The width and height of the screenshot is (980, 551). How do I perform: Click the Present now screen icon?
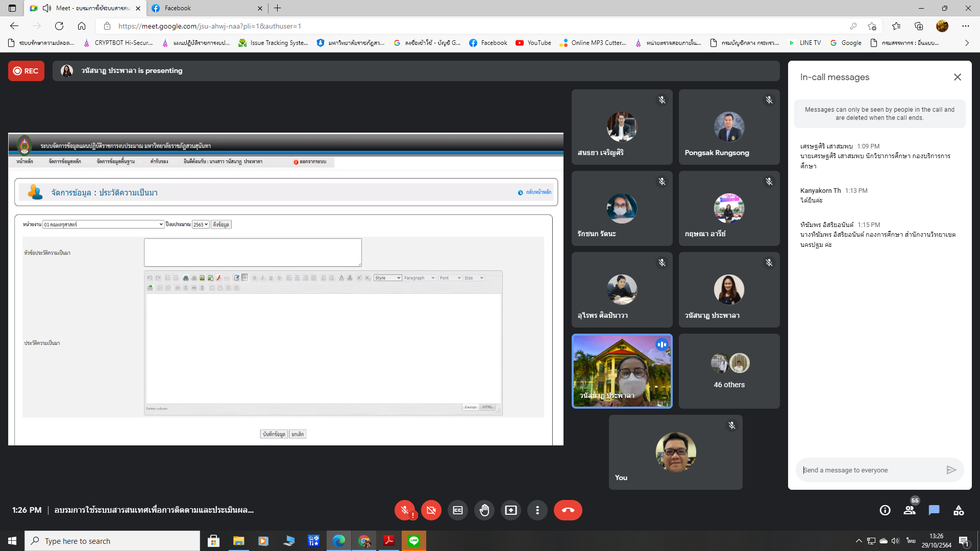click(x=511, y=510)
